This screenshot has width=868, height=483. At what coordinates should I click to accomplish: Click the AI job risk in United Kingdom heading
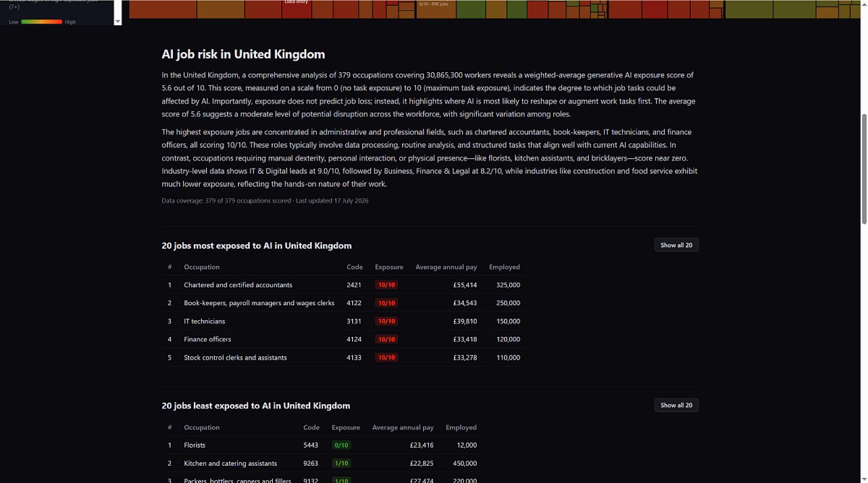tap(243, 54)
